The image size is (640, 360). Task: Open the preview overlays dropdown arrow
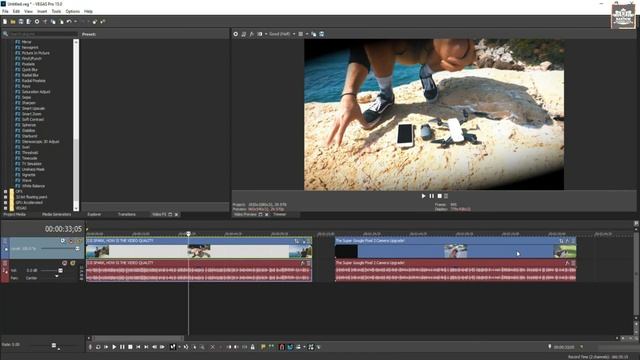(307, 34)
